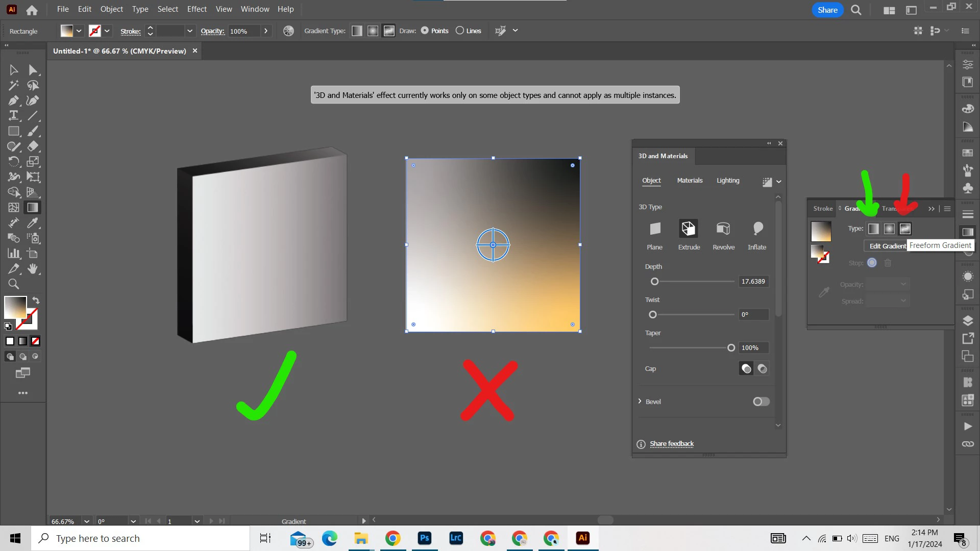Select Freeform Gradient type icon in panel

[x=905, y=229]
